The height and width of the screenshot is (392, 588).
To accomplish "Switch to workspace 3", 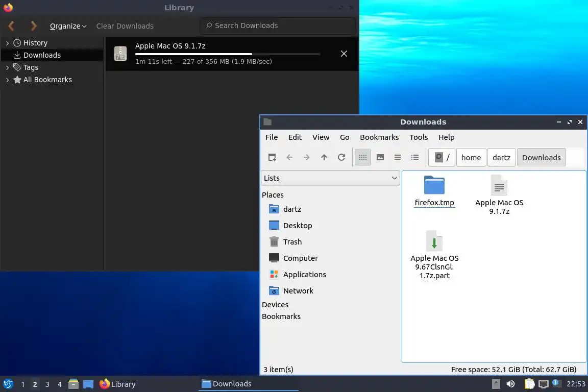I will point(47,384).
